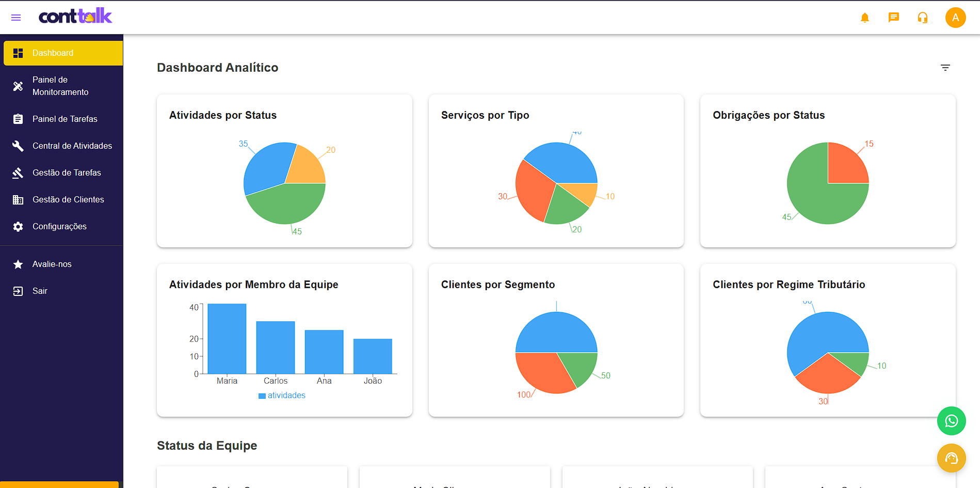Image resolution: width=980 pixels, height=488 pixels.
Task: Open the chat messages icon
Action: [893, 17]
